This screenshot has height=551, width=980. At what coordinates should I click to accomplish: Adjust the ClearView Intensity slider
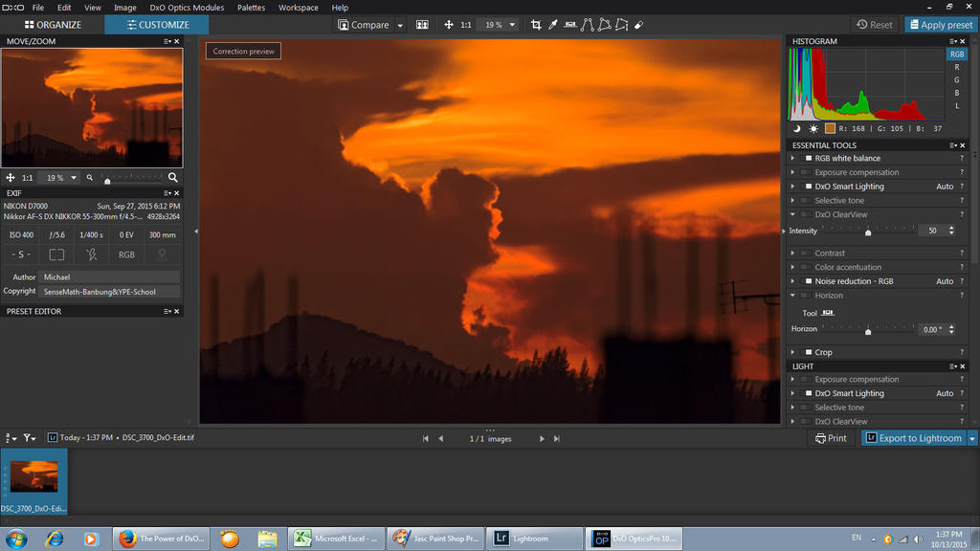[868, 231]
